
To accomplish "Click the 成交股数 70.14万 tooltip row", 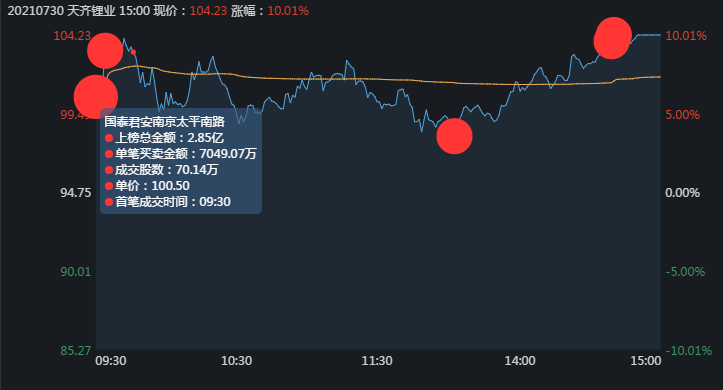I will [x=161, y=170].
